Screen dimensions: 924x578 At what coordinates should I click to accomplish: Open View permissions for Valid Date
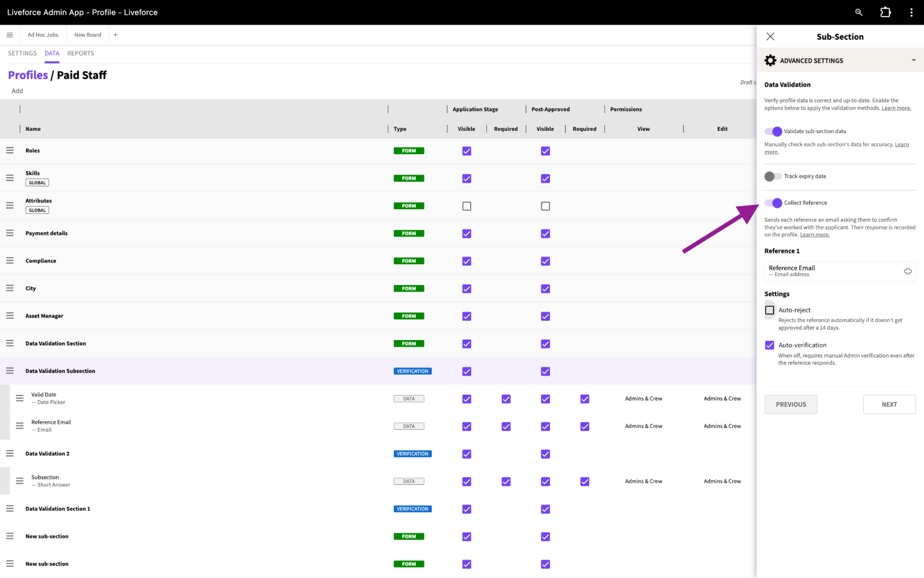[643, 398]
